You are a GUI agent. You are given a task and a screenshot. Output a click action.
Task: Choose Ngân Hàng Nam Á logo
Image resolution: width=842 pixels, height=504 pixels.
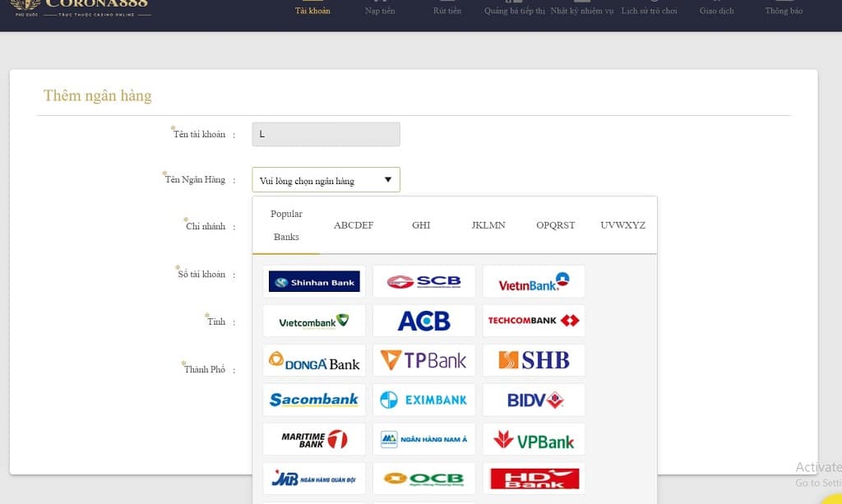pyautogui.click(x=423, y=439)
